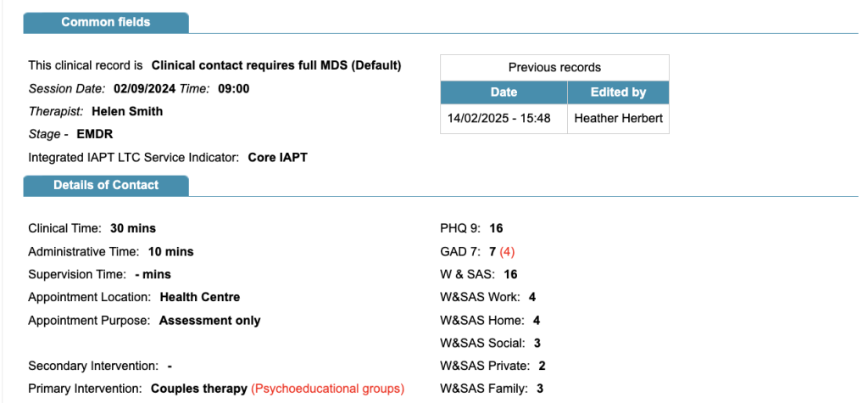Image resolution: width=868 pixels, height=403 pixels.
Task: Click the Common fields section tab
Action: point(105,22)
